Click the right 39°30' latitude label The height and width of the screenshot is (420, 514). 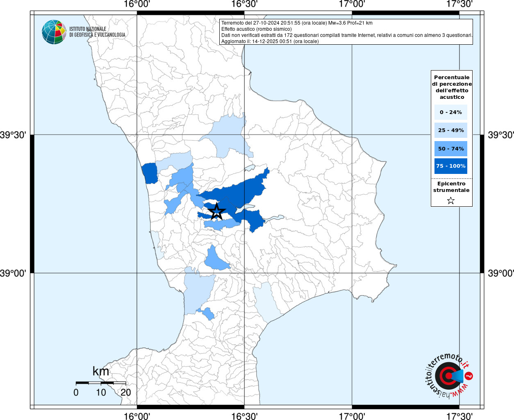click(500, 135)
